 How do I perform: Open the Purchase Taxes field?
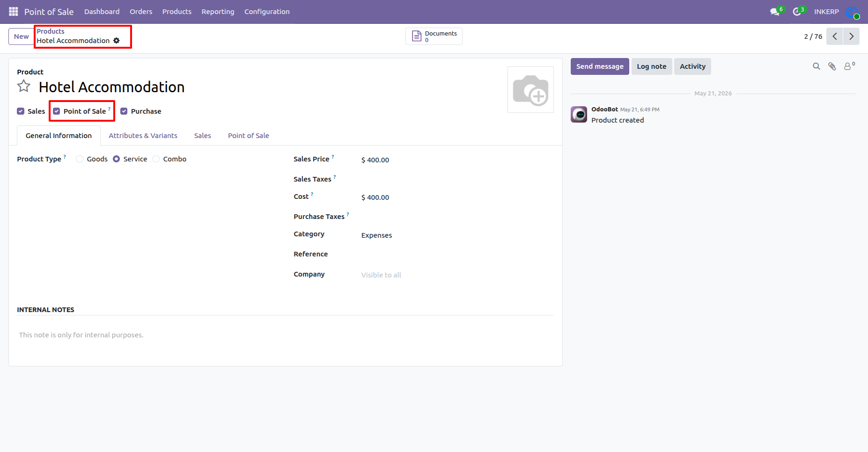[x=457, y=217]
